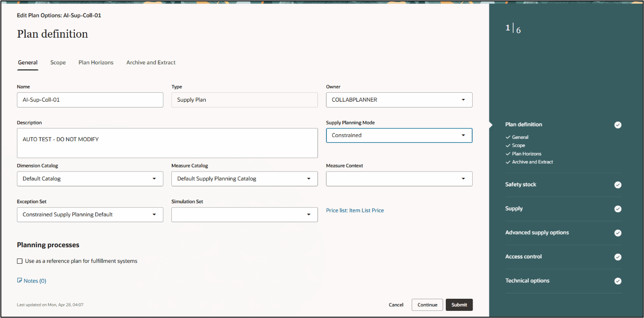Enable use as reference plan checkbox
This screenshot has width=644, height=318.
click(20, 261)
